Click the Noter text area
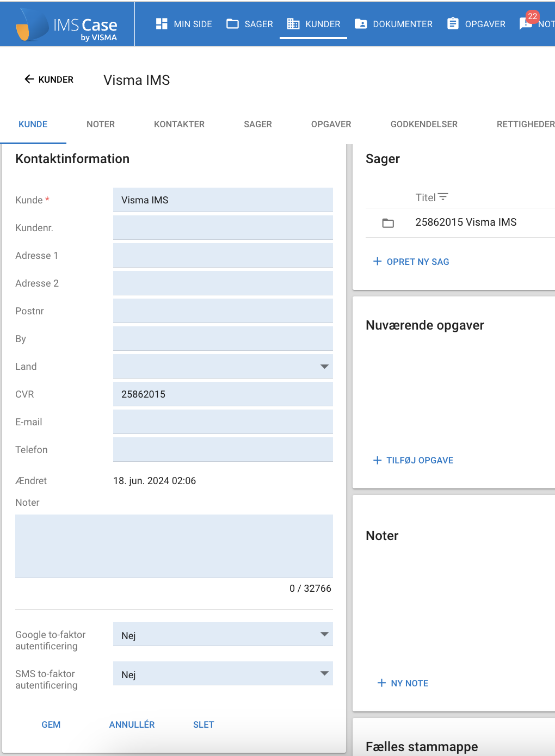555x756 pixels. [x=174, y=546]
